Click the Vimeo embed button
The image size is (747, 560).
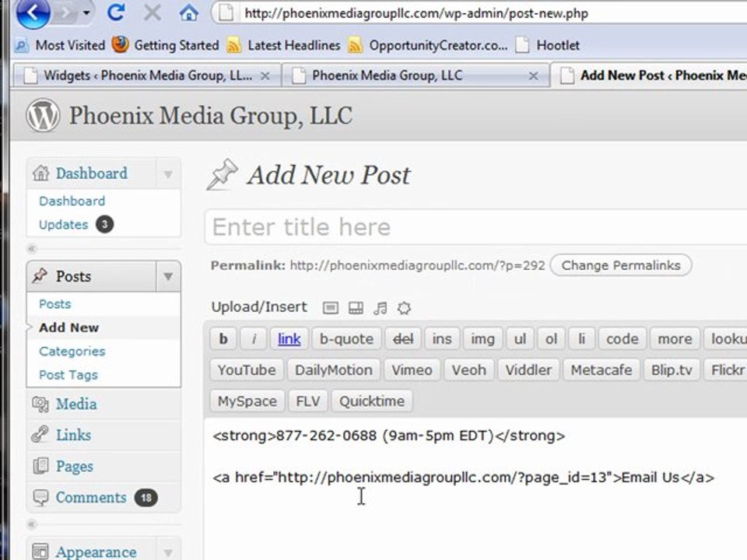pyautogui.click(x=412, y=370)
